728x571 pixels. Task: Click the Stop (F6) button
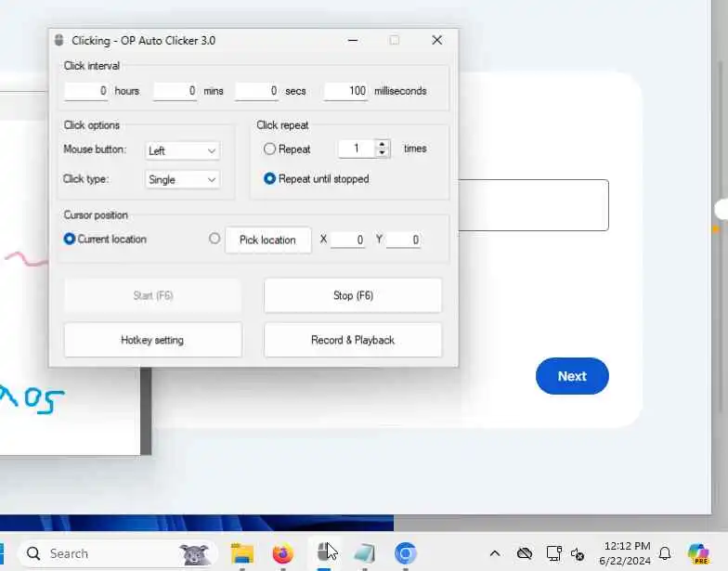coord(353,295)
